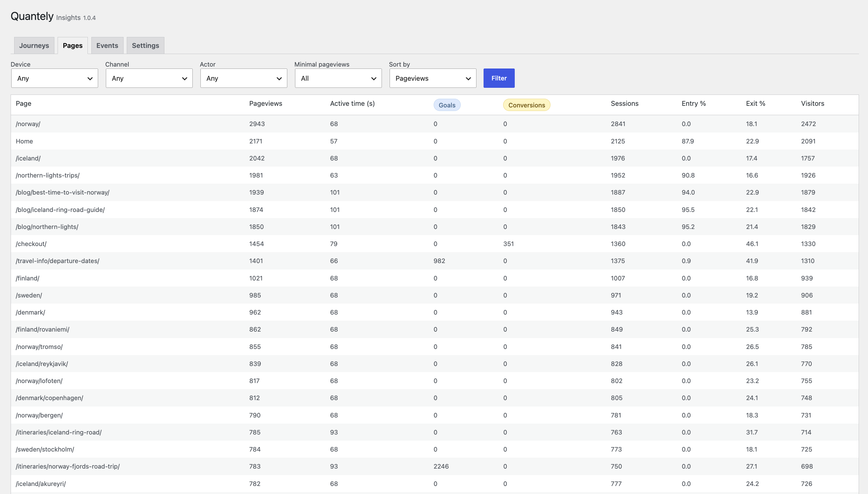Open the Settings tab
The width and height of the screenshot is (868, 494).
(145, 45)
